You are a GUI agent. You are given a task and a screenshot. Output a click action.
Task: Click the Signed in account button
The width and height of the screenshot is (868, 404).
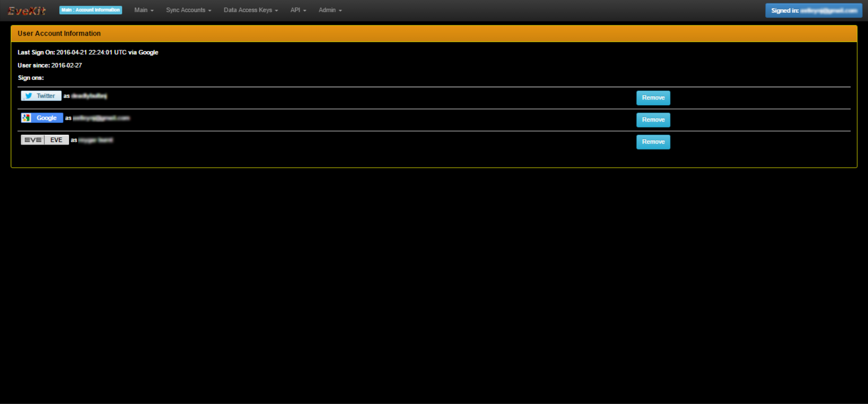814,10
